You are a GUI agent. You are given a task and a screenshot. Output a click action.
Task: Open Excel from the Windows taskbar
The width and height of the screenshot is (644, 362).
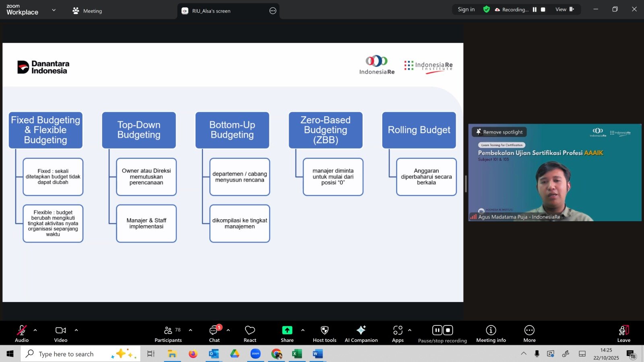point(297,354)
